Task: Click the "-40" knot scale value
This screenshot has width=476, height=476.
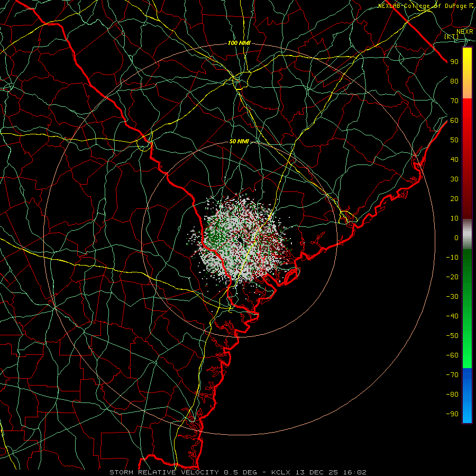Action: pyautogui.click(x=452, y=316)
